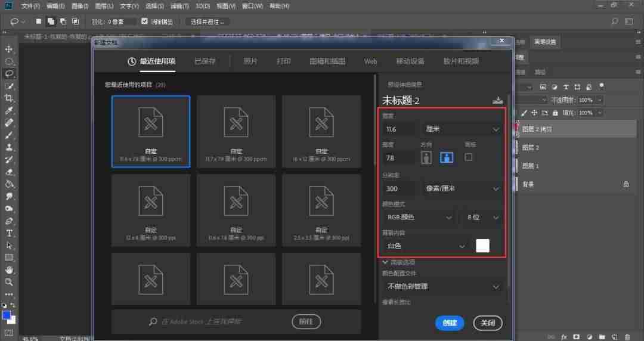Select the Clone Stamp tool

coord(8,147)
